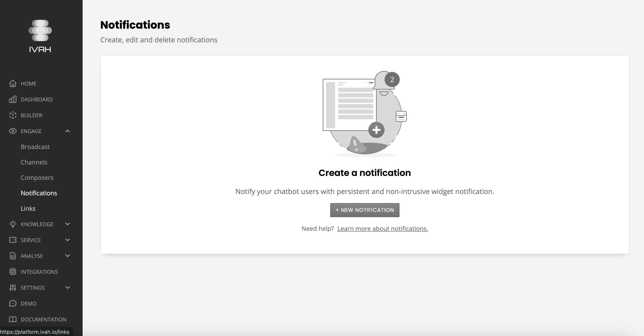
Task: Expand the Settings menu chevron
Action: (x=68, y=287)
